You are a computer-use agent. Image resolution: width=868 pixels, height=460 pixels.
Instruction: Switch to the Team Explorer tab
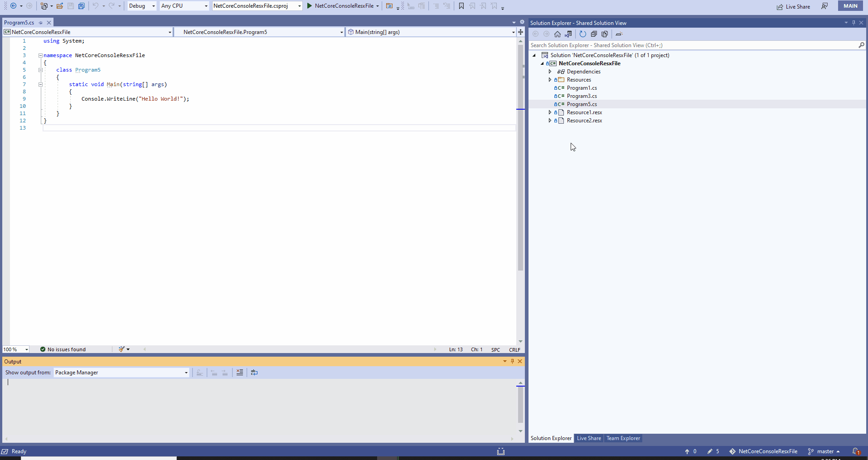(623, 438)
